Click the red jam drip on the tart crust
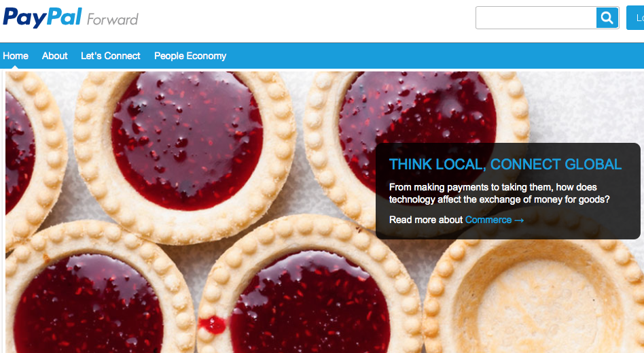644x353 pixels. click(213, 325)
